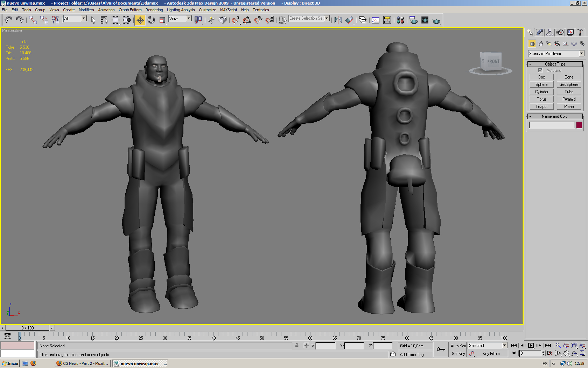Open the Modifiers menu
The width and height of the screenshot is (588, 368).
click(86, 10)
